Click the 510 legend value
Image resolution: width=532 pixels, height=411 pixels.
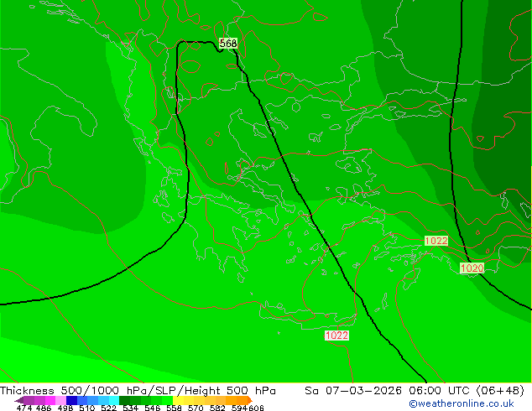pos(87,408)
